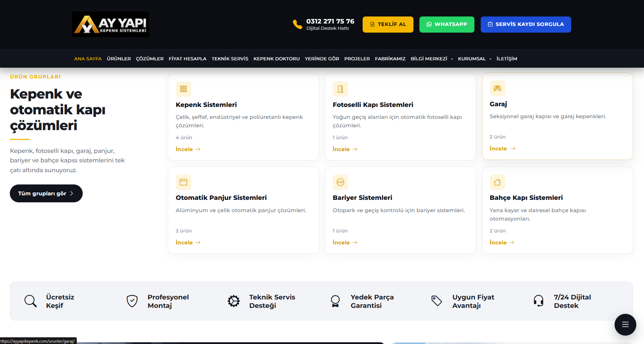Image resolution: width=644 pixels, height=344 pixels.
Task: Click the magnifier icon beside Ücretsiz Keşif
Action: (30, 301)
